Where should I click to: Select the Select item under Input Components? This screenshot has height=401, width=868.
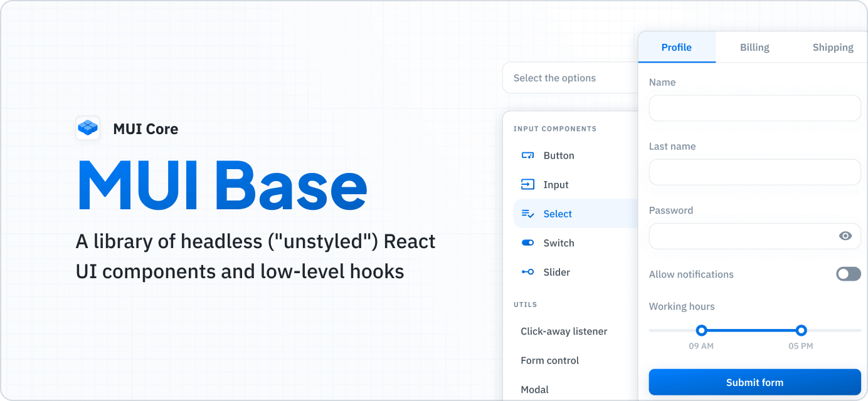point(557,214)
